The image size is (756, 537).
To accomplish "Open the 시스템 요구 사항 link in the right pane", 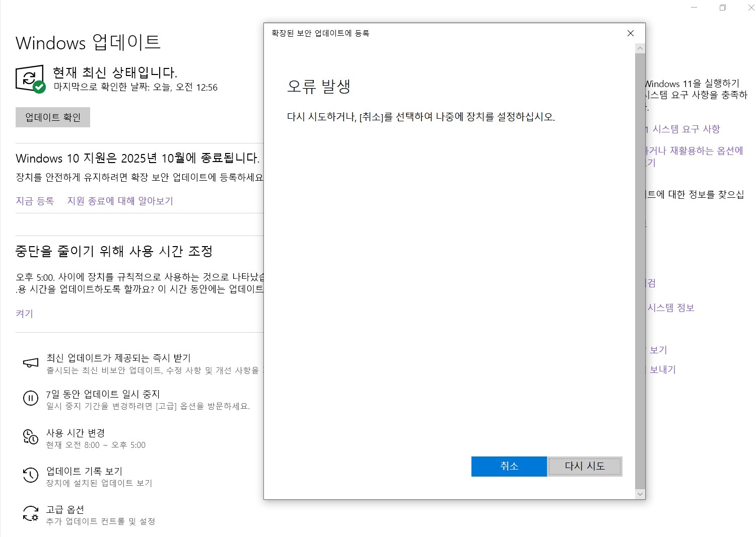I will click(682, 129).
